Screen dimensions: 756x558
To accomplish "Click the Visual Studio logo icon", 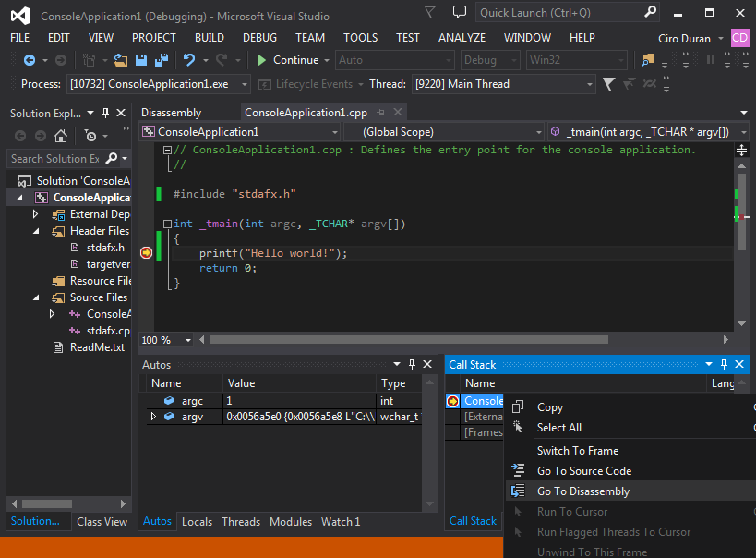I will 20,16.
